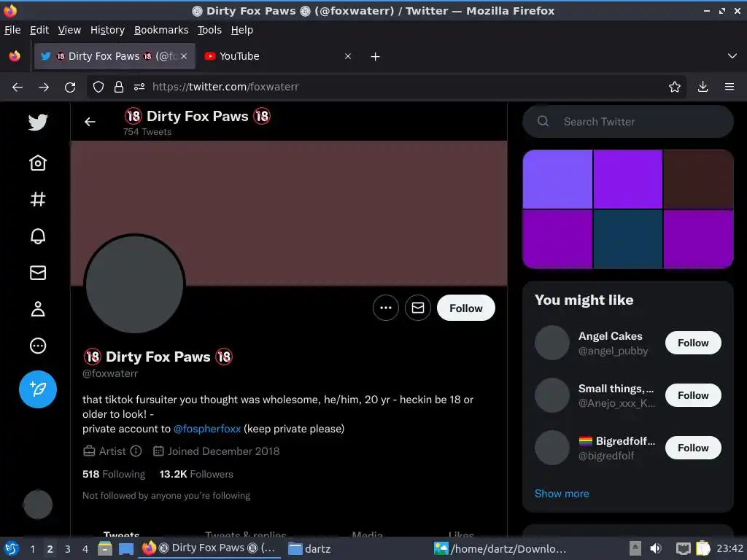
Task: Follow the Dirty Fox Paws profile
Action: (466, 308)
